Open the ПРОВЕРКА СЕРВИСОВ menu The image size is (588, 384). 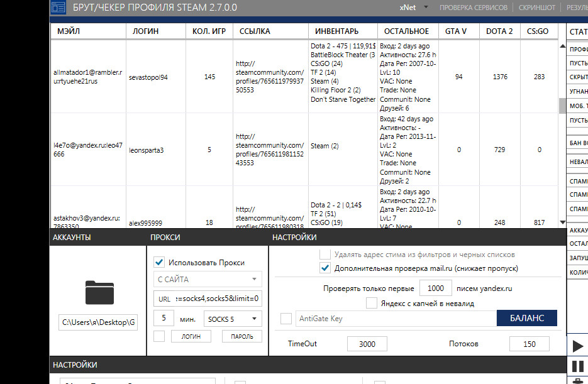(474, 8)
